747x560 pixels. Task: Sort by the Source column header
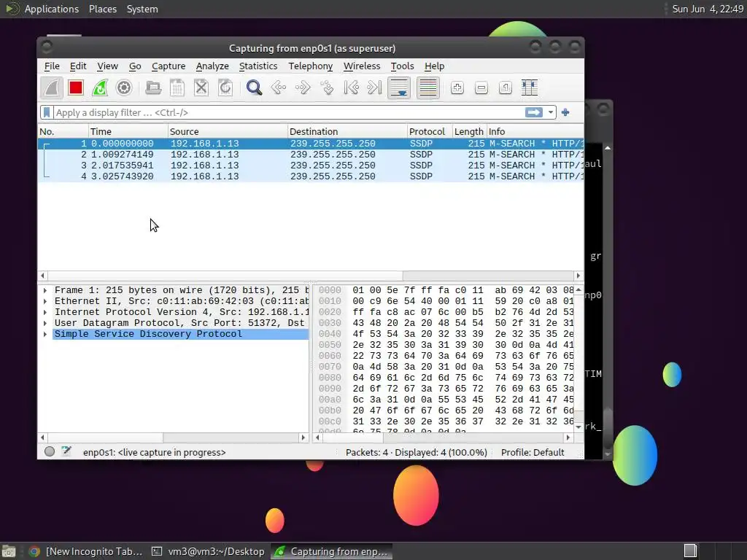(228, 131)
